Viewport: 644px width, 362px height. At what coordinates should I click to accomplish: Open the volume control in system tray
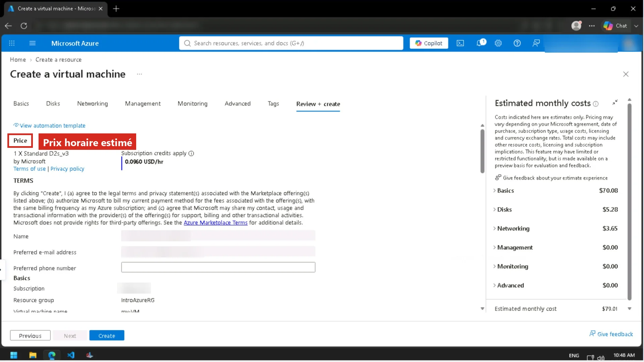(x=601, y=358)
